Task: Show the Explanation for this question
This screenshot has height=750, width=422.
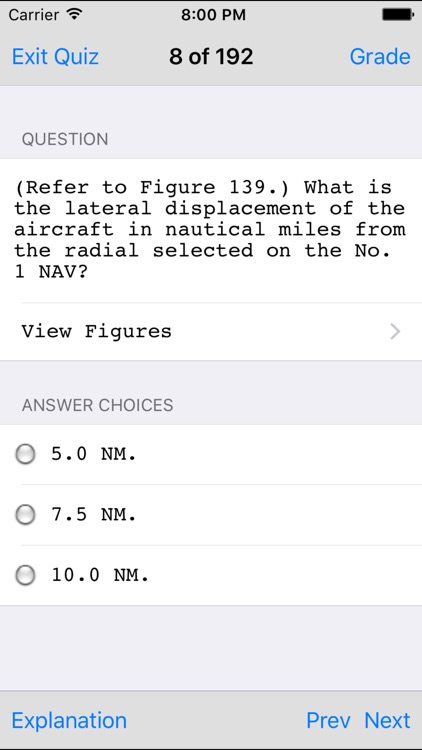Action: click(69, 720)
